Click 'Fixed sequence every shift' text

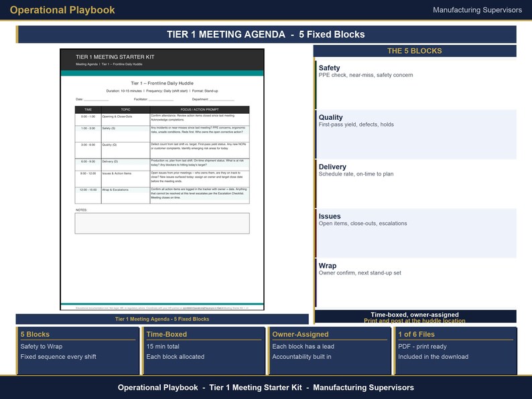point(58,357)
